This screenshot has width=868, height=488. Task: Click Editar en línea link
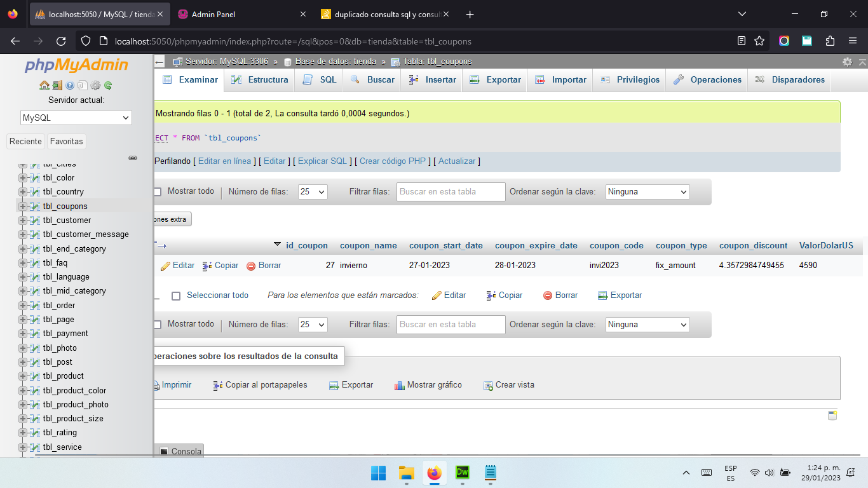point(224,161)
